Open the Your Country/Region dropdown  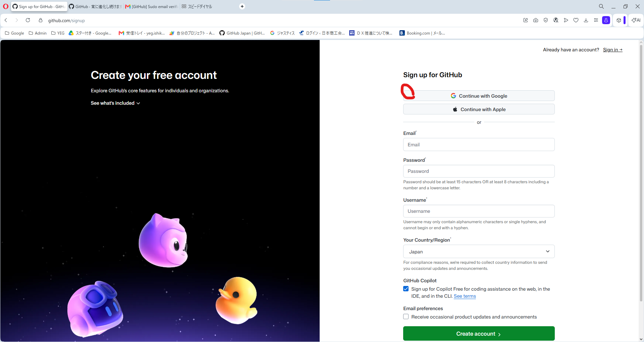[479, 251]
